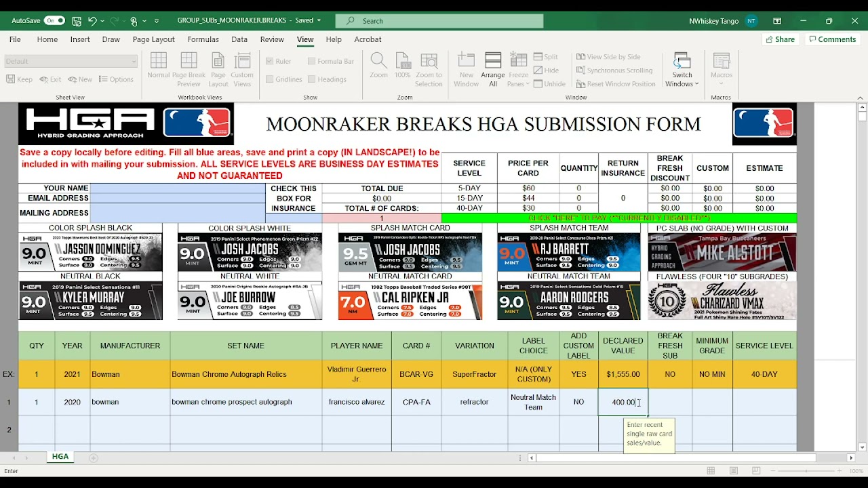Click zoom slider in status bar

(806, 471)
